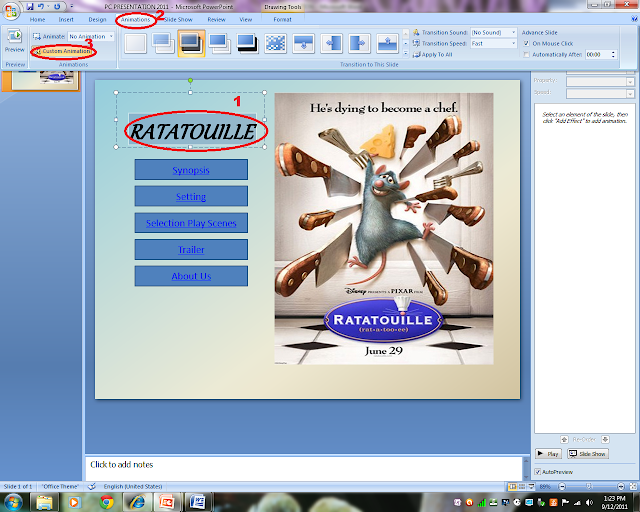Open the Word taskbar button

pos(198,502)
